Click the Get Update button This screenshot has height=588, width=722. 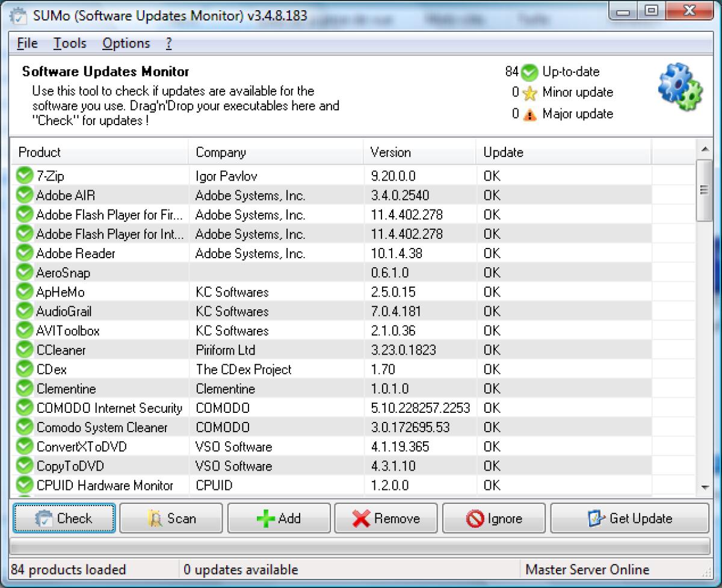coord(629,518)
